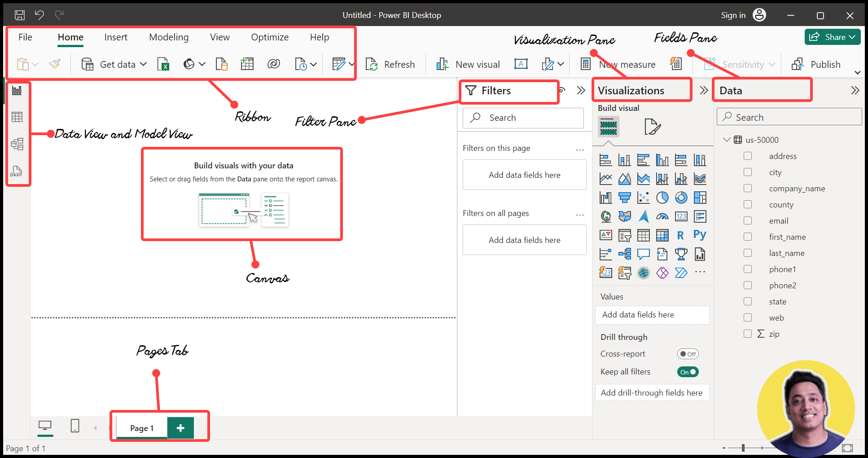The image size is (868, 458).
Task: Open the Report view from the left sidebar
Action: pos(17,90)
